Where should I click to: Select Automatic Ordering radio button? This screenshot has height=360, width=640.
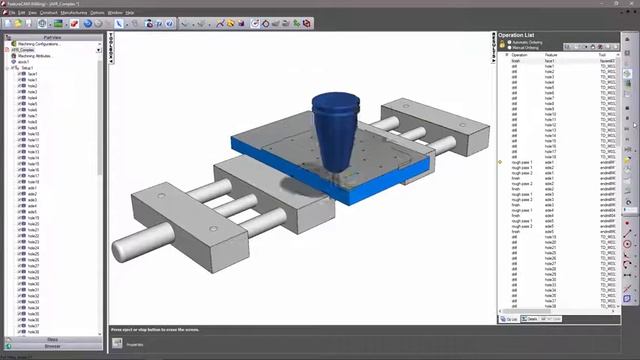click(509, 42)
